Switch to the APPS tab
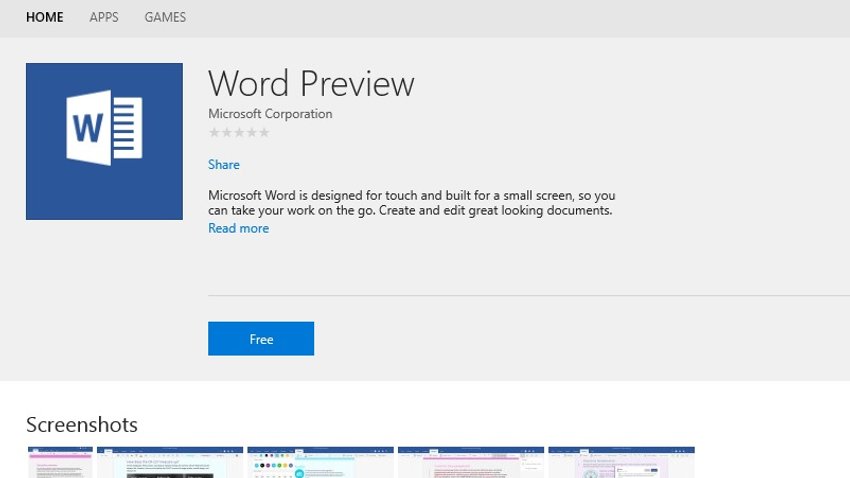The image size is (850, 478). point(104,17)
